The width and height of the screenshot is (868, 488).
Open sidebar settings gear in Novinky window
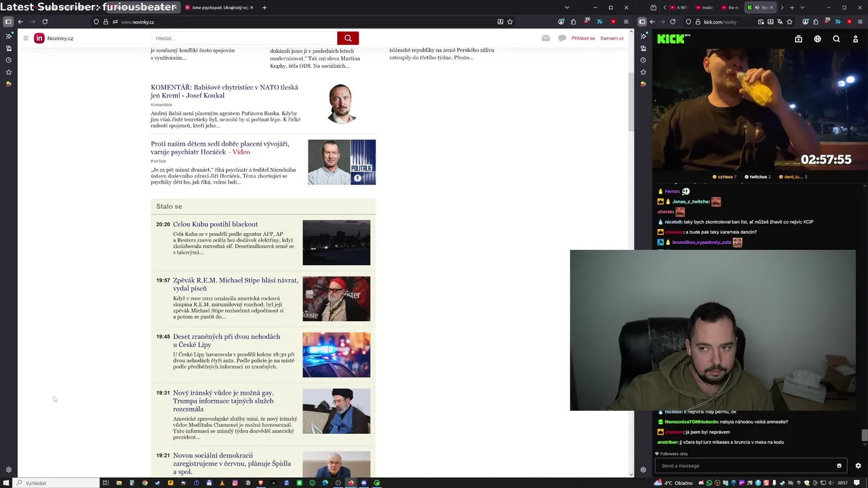pyautogui.click(x=8, y=470)
